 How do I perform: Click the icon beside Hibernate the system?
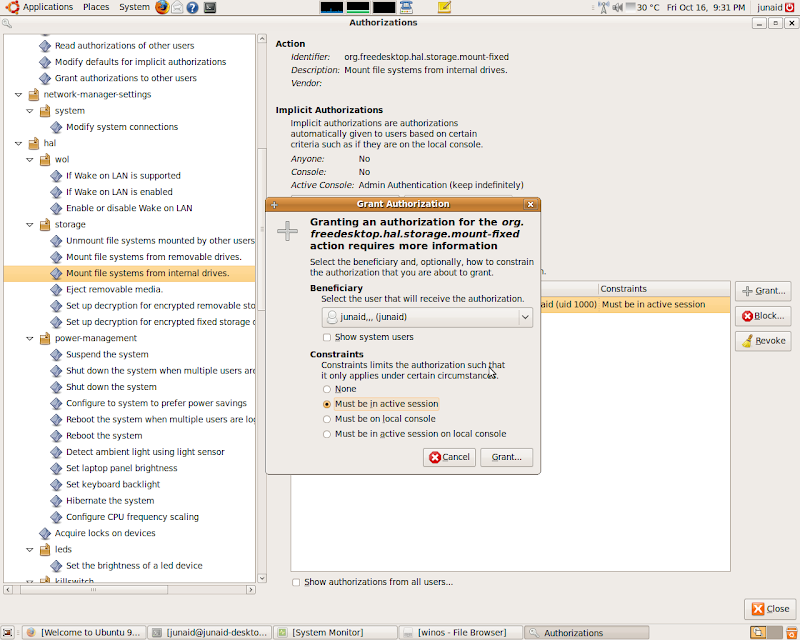(x=56, y=501)
